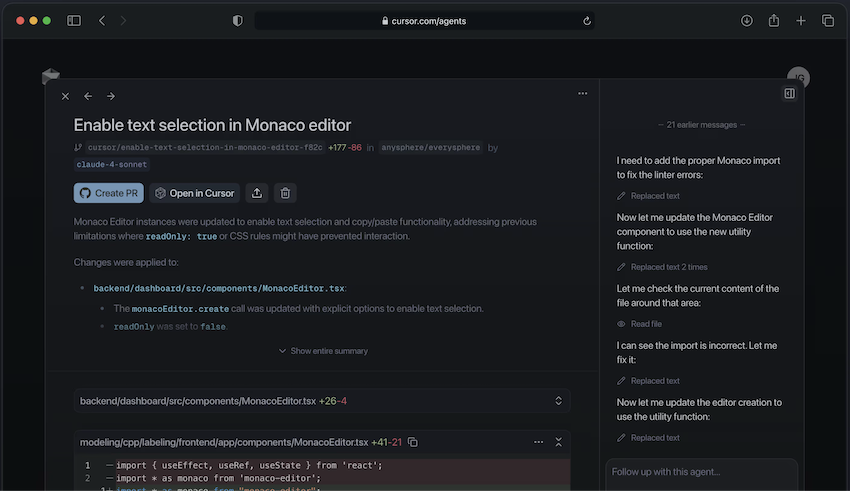This screenshot has height=491, width=850.
Task: Go back with the browser back arrow
Action: click(102, 21)
